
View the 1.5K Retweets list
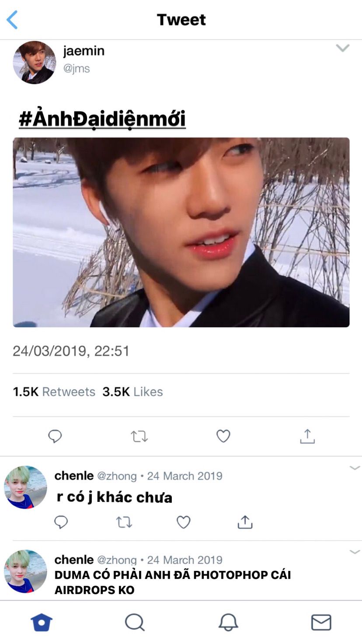coord(54,392)
